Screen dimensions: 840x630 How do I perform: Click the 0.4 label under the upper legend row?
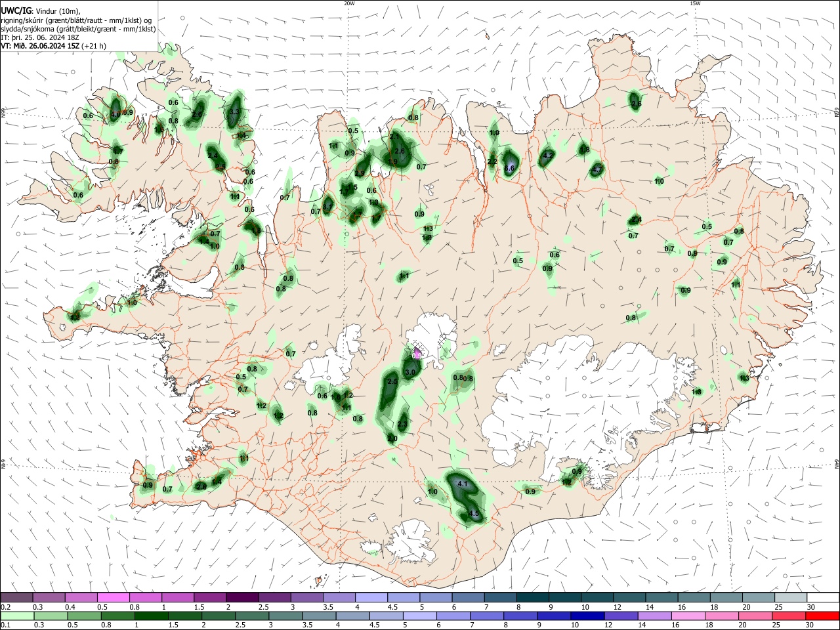pos(70,607)
